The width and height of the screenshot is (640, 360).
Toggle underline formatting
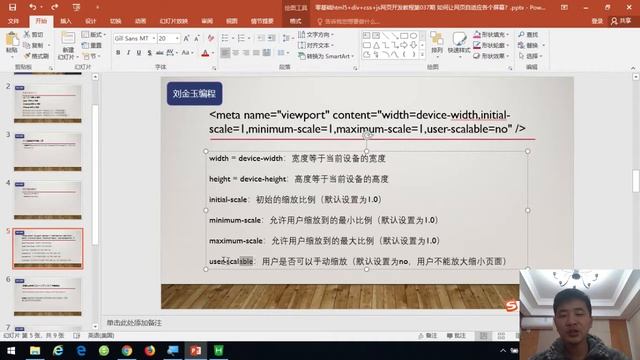click(x=139, y=53)
